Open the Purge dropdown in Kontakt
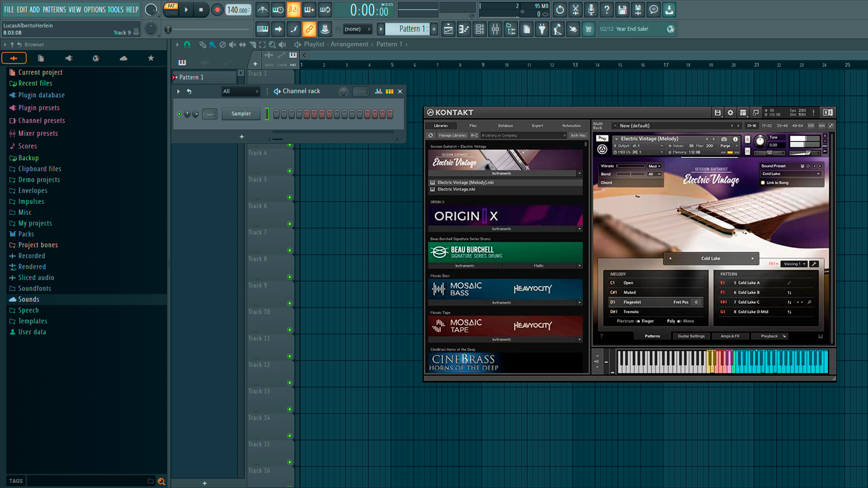This screenshot has width=868, height=488. [729, 146]
